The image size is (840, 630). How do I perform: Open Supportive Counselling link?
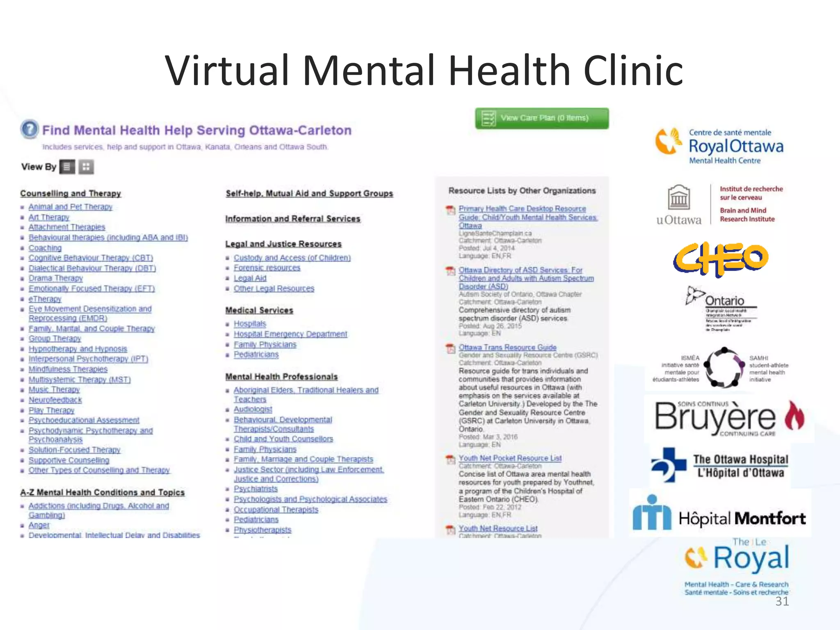coord(69,460)
